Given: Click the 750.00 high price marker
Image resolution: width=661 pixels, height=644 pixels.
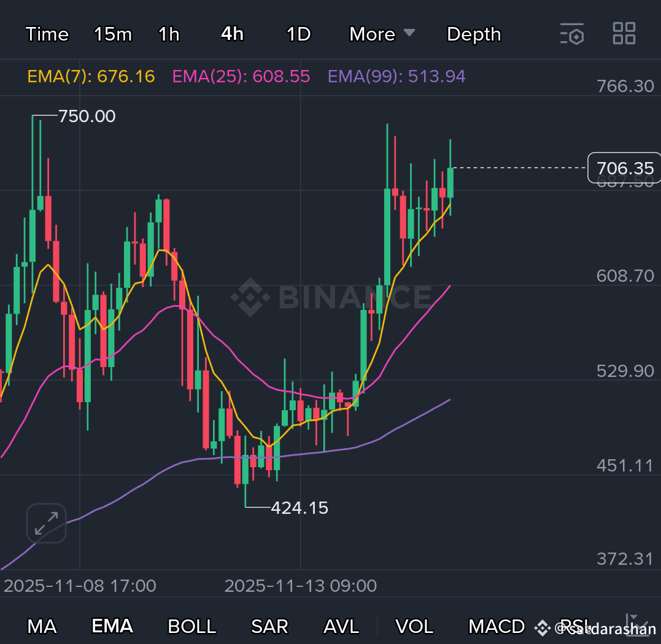Looking at the screenshot, I should coord(87,117).
